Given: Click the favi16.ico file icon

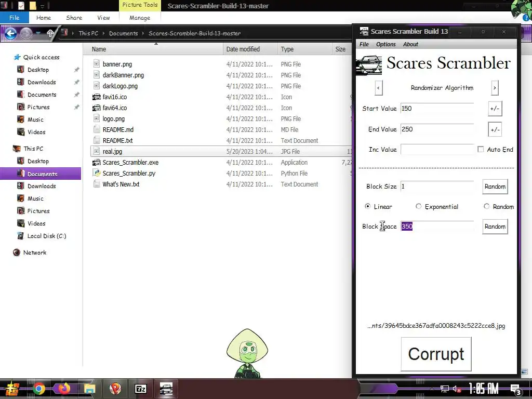Looking at the screenshot, I should [97, 97].
